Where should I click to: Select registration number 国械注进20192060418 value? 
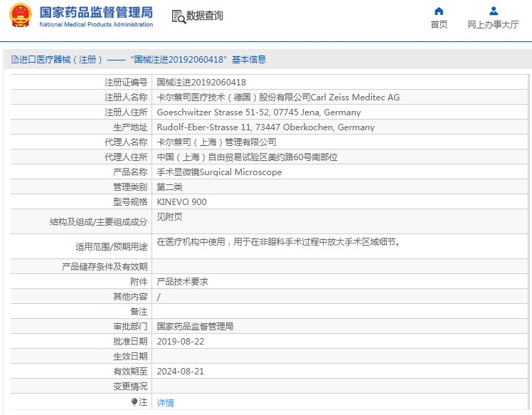point(201,82)
